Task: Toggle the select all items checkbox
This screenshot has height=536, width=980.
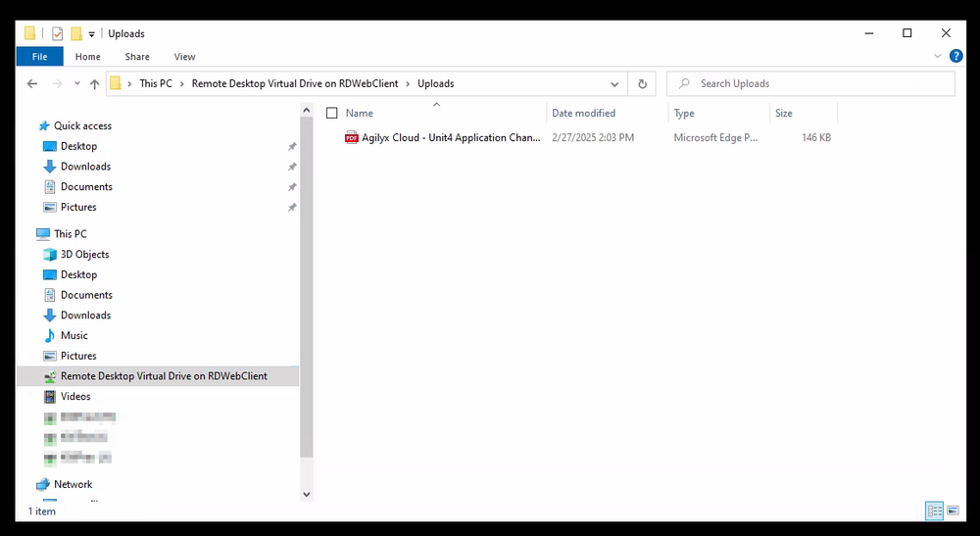Action: [332, 113]
